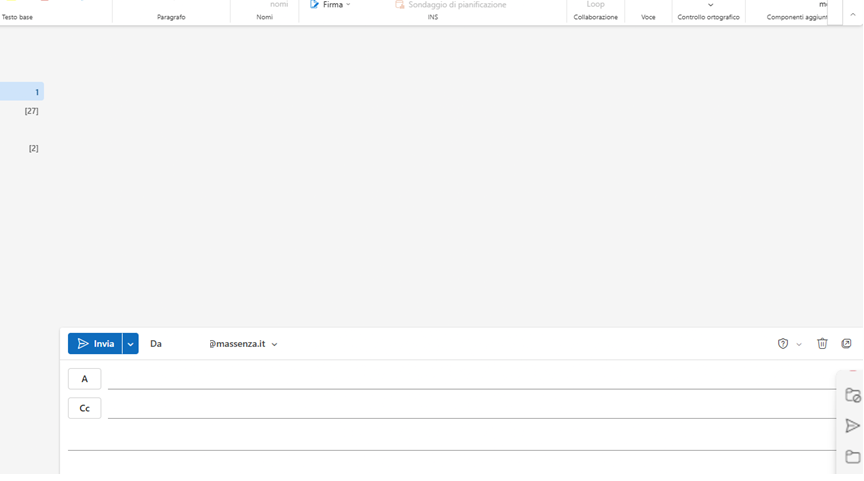This screenshot has height=481, width=864.
Task: Click the subject line field below Cc
Action: tap(452, 438)
